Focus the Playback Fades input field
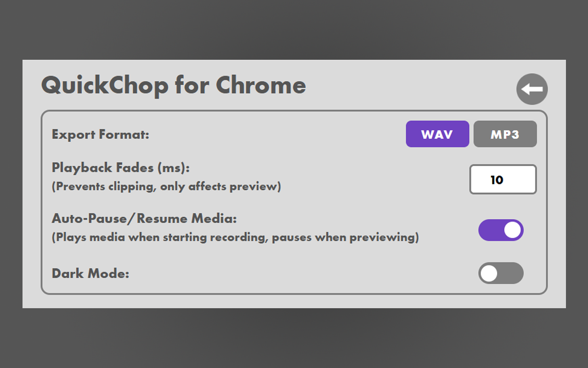 click(x=503, y=179)
